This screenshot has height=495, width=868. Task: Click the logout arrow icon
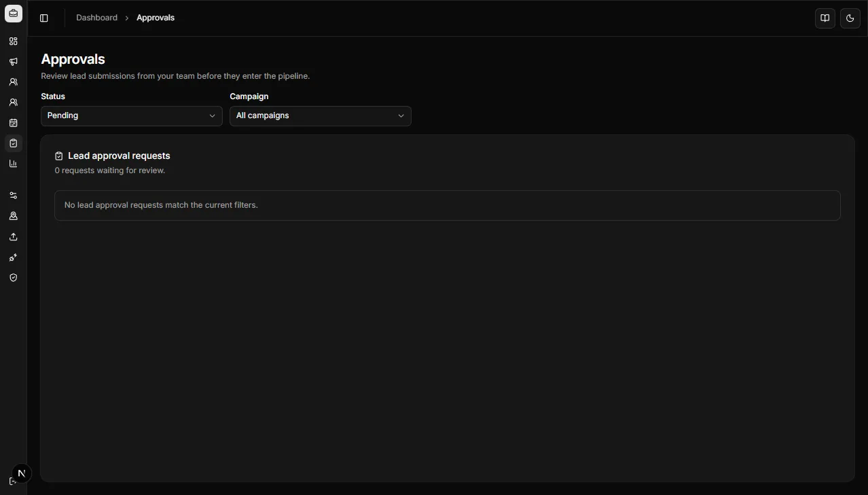point(12,481)
